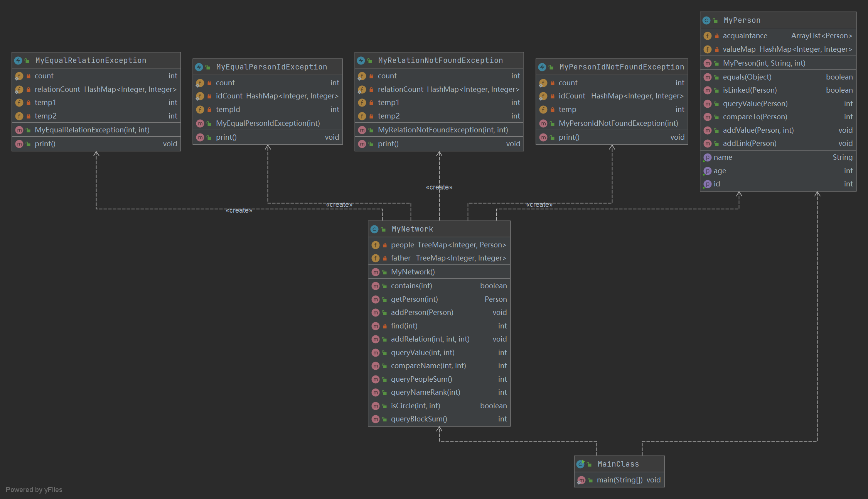Click the MyPersonIdNotFoundException exception icon
The width and height of the screenshot is (868, 499).
pos(542,67)
